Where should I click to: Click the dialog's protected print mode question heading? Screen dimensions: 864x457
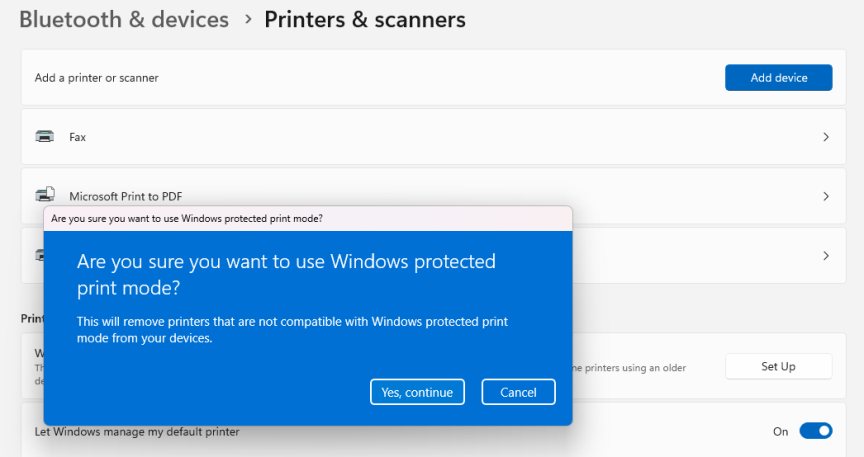coord(286,275)
